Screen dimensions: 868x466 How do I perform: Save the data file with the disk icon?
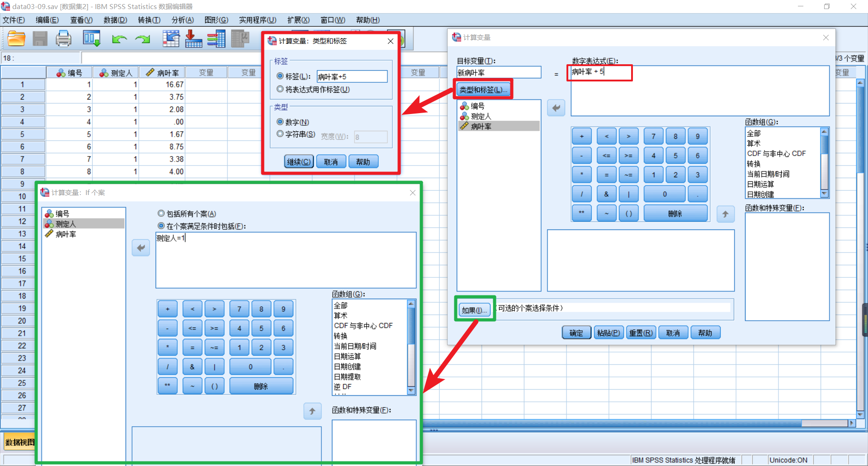coord(40,39)
